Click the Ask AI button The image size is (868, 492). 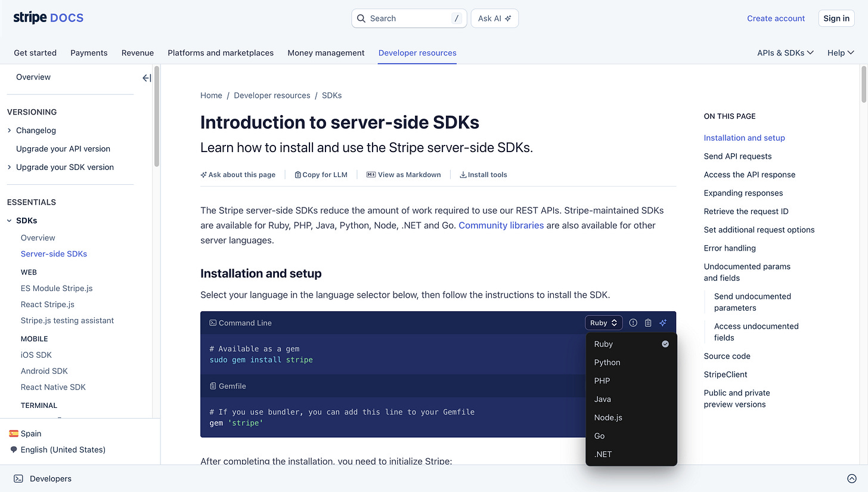[x=495, y=18]
